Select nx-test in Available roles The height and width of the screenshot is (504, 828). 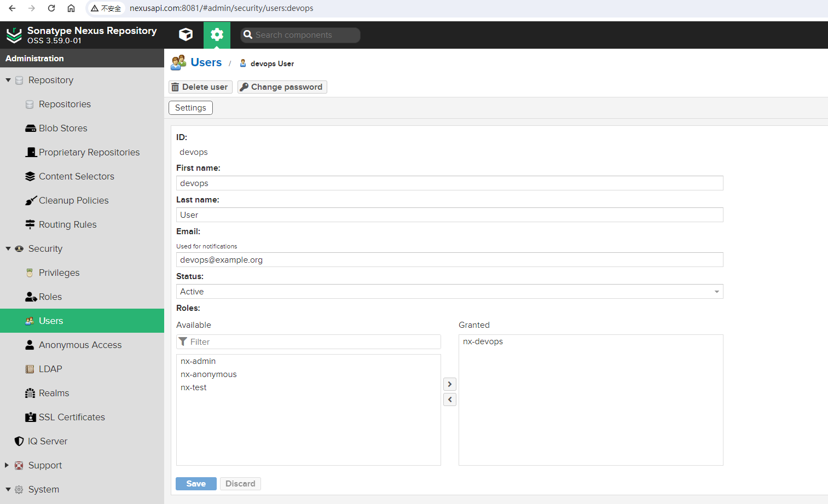(x=309, y=387)
